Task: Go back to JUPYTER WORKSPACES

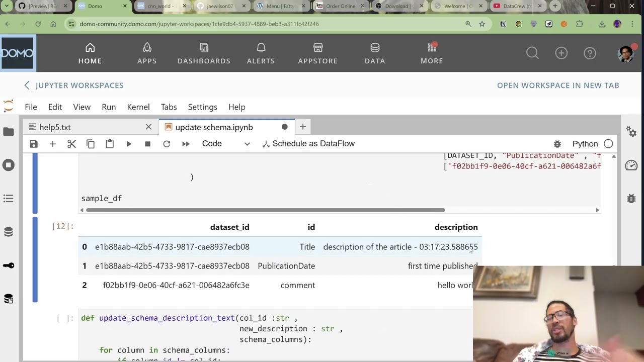Action: (73, 85)
